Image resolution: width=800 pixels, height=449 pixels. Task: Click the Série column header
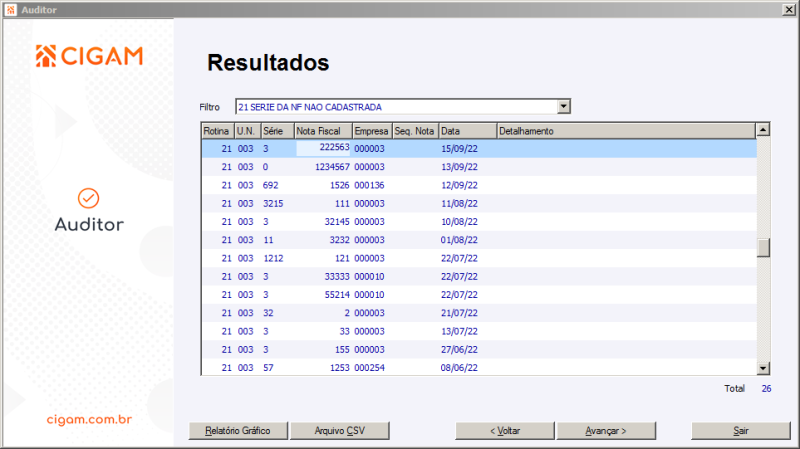click(x=278, y=131)
